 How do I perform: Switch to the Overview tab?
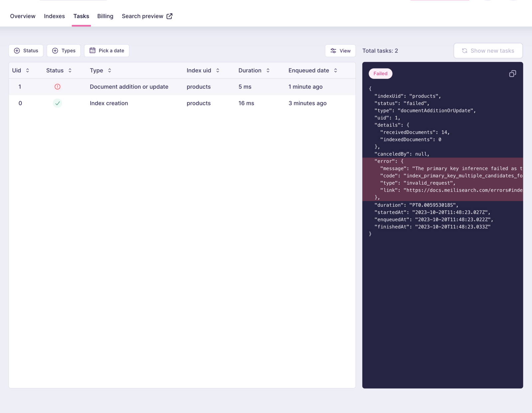[x=23, y=16]
